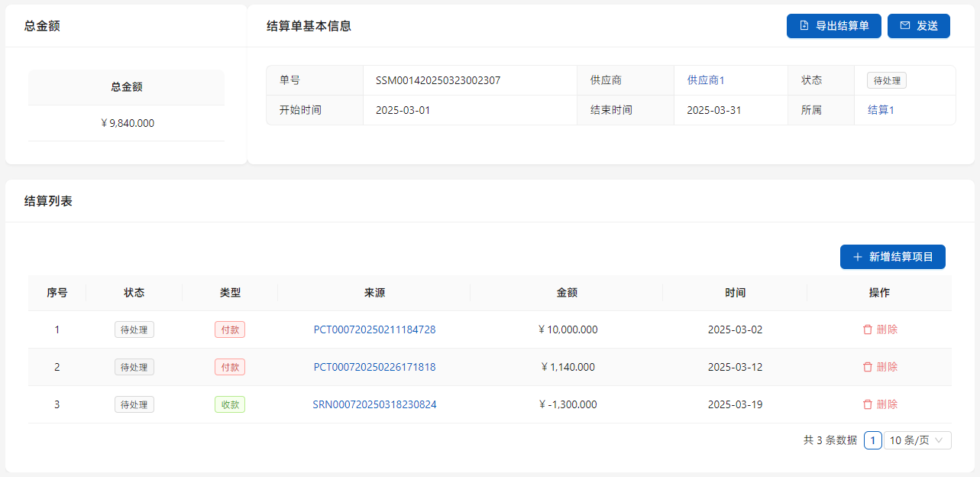
Task: Click the page size dropdown chevron arrow
Action: pyautogui.click(x=940, y=440)
